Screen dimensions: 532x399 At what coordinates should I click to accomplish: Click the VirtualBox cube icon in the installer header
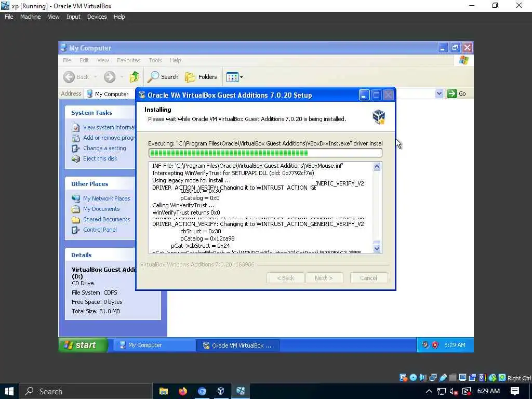tap(379, 117)
